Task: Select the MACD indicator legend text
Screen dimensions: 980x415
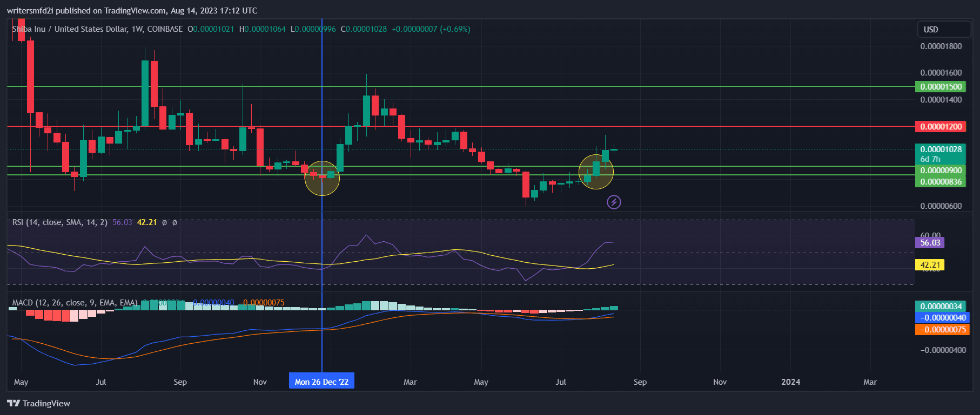Action: 75,303
